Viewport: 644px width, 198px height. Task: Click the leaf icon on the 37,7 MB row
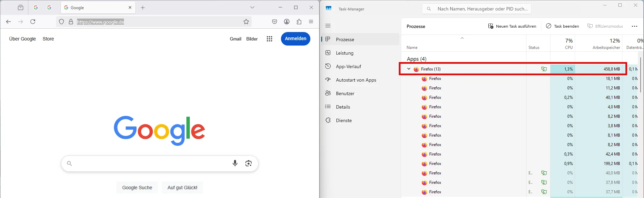(x=544, y=192)
